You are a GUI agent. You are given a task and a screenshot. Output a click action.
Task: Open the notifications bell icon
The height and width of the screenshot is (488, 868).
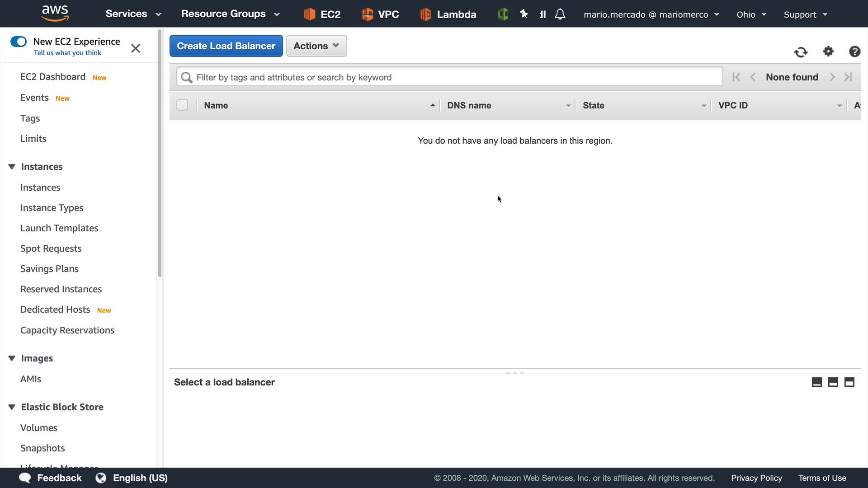(560, 14)
